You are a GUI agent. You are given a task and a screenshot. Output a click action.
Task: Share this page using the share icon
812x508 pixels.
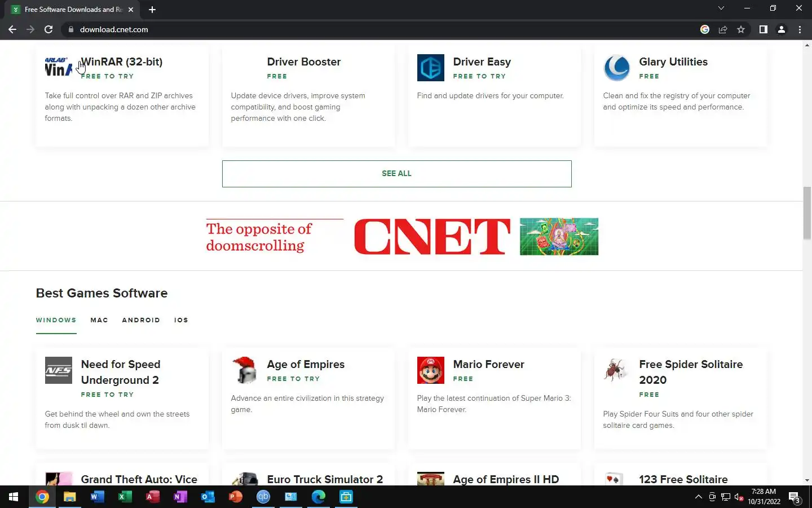click(723, 29)
